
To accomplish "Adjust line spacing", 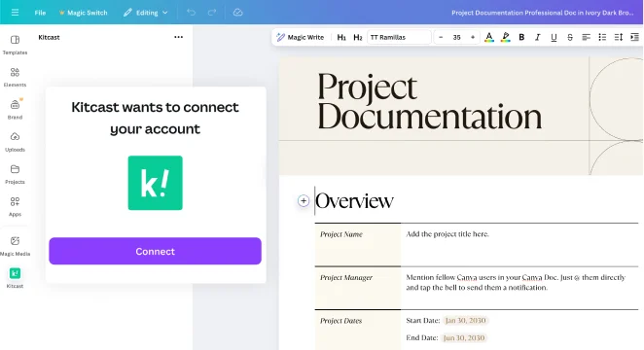I will [x=619, y=37].
